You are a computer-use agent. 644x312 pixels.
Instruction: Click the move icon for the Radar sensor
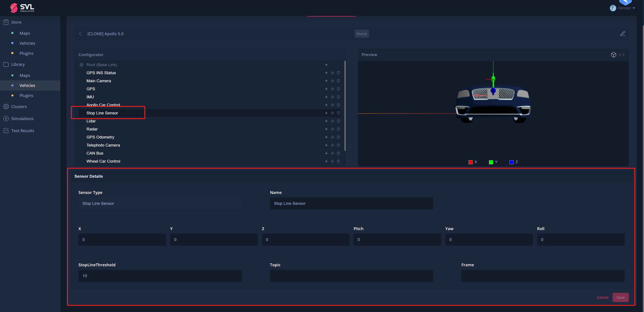(x=333, y=129)
